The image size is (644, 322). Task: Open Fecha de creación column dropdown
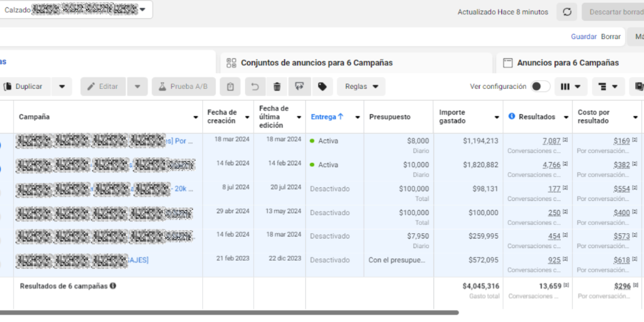click(247, 117)
